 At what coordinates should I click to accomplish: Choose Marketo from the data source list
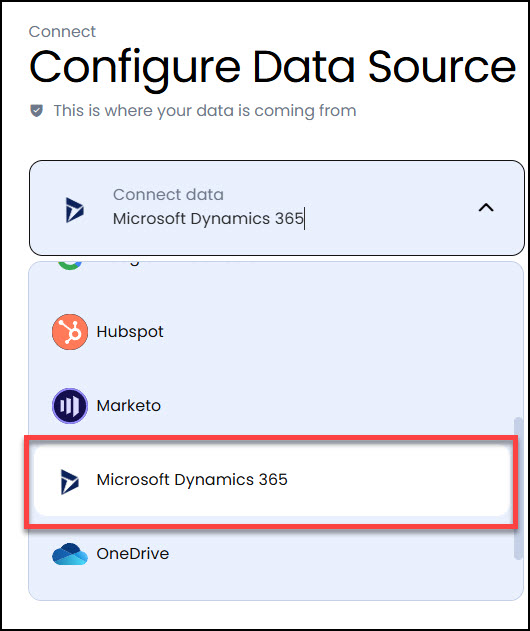(x=129, y=406)
